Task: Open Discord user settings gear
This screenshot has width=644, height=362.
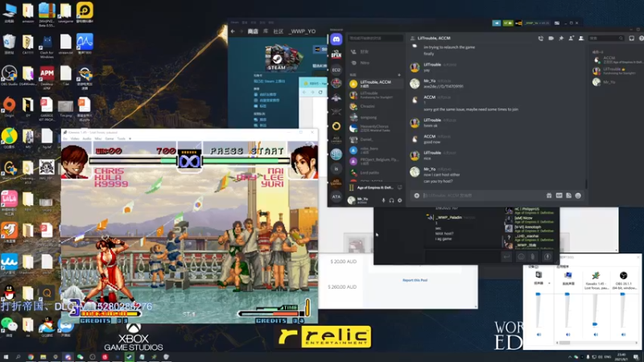Action: (399, 200)
